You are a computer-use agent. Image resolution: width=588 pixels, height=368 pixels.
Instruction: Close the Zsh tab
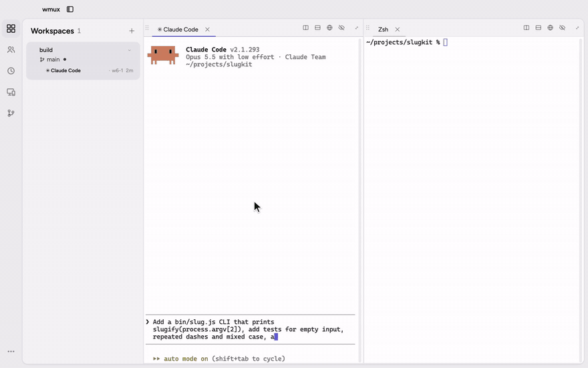398,29
